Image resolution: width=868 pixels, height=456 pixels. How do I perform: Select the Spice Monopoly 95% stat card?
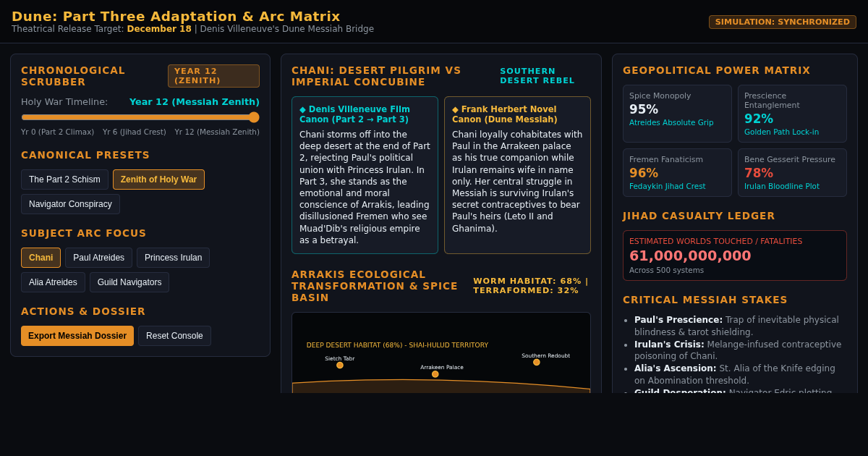point(677,114)
